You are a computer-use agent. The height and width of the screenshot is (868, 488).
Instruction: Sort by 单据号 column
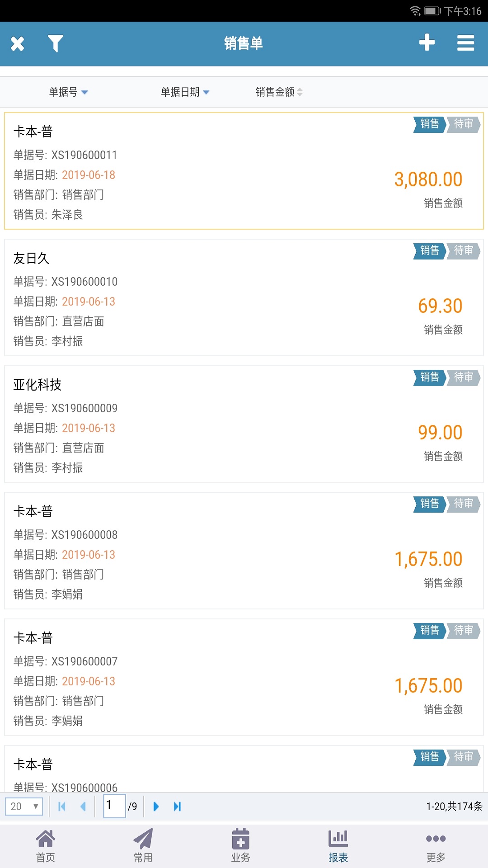pyautogui.click(x=68, y=92)
